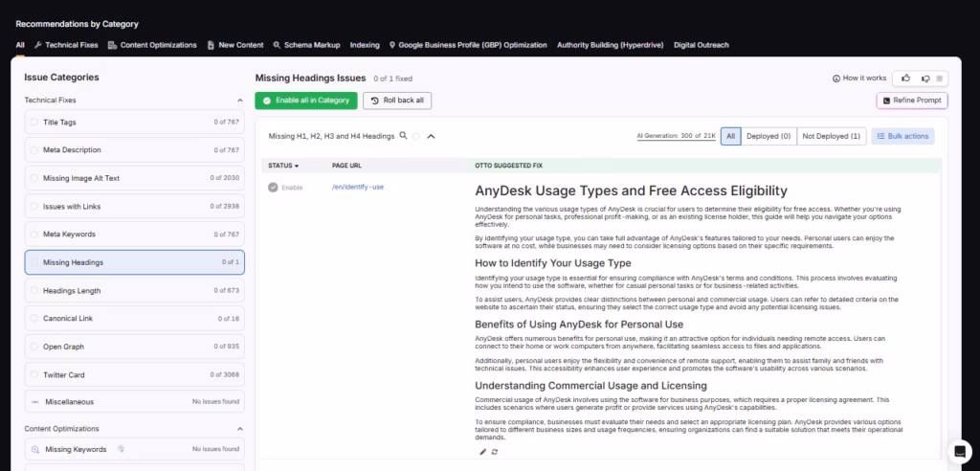Click the pencil edit icon below suggested fix
The width and height of the screenshot is (980, 471).
(482, 451)
